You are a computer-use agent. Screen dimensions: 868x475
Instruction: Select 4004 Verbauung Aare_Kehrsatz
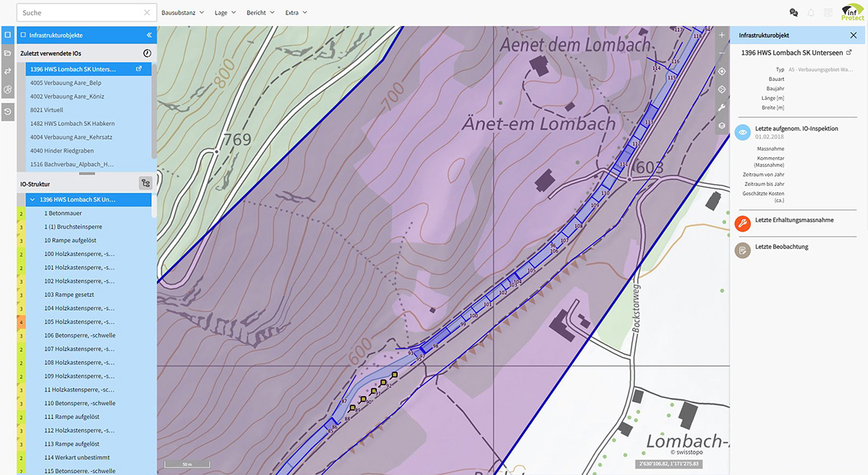(x=88, y=137)
